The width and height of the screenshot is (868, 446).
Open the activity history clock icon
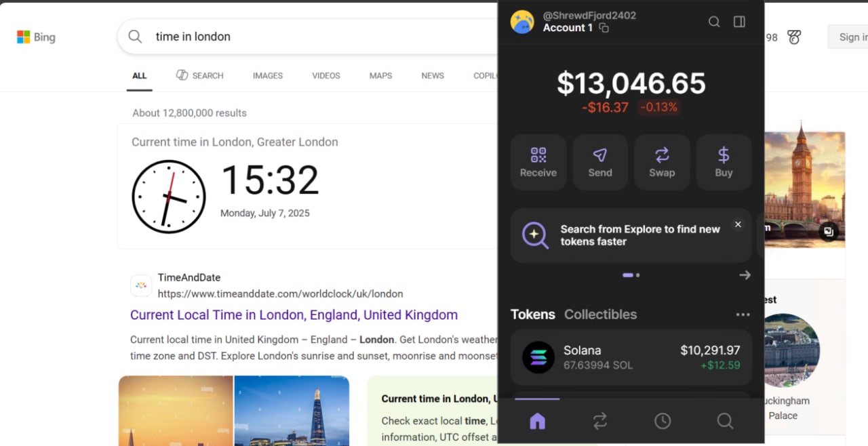(663, 421)
